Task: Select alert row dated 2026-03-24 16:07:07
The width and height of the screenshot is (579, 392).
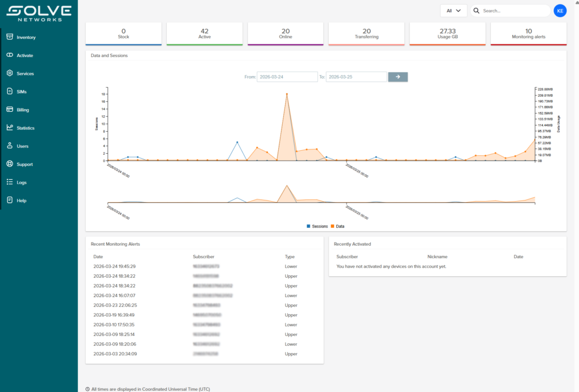Action: click(204, 295)
